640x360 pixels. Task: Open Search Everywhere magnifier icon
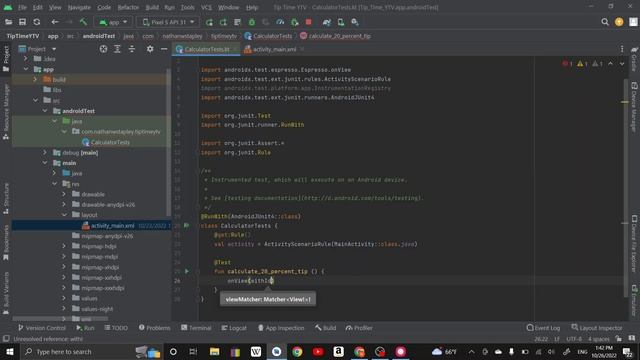tap(605, 22)
